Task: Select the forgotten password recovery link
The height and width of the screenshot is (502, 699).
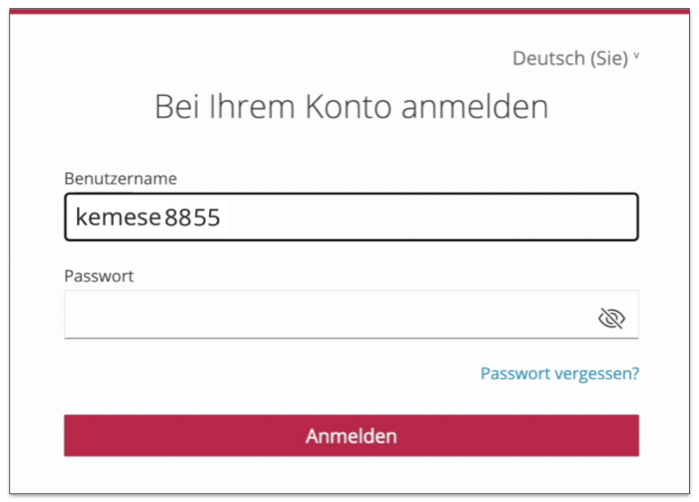Action: [559, 374]
